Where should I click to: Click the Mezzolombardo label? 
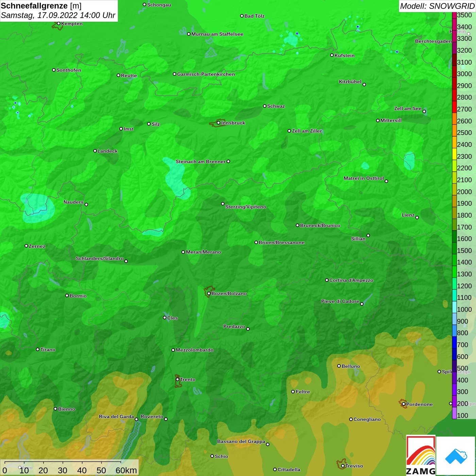click(194, 350)
